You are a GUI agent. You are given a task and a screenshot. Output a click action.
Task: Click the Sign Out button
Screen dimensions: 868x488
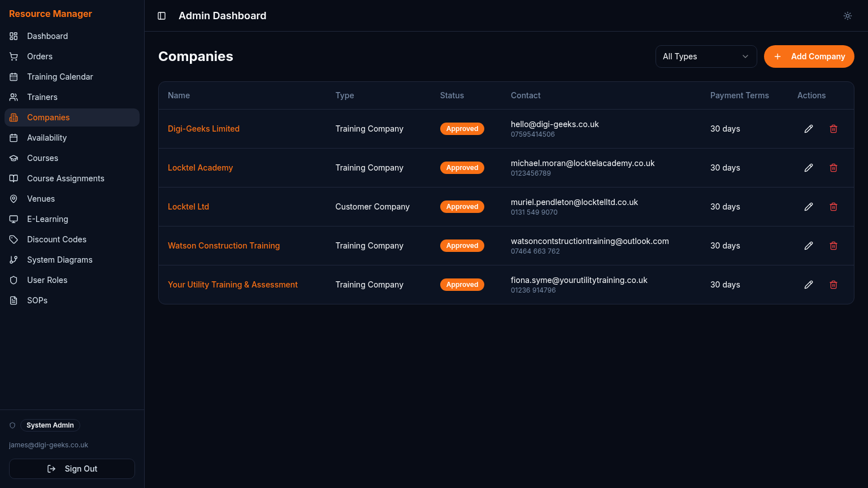pyautogui.click(x=72, y=469)
